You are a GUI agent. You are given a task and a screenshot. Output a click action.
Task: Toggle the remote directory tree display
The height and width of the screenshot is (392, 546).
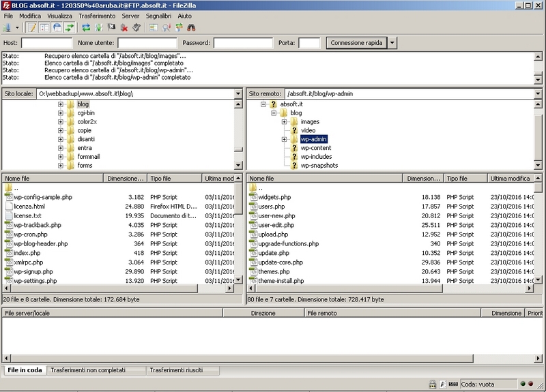point(57,27)
